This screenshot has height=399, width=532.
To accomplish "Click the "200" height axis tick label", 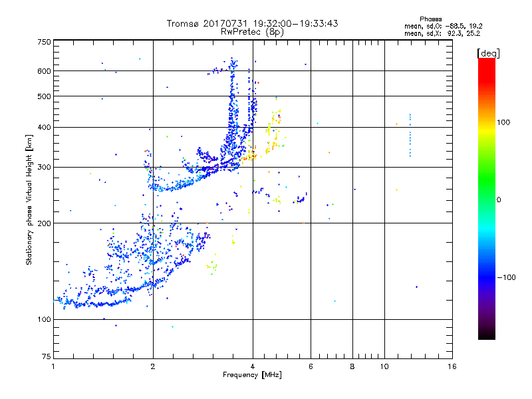I will (44, 223).
